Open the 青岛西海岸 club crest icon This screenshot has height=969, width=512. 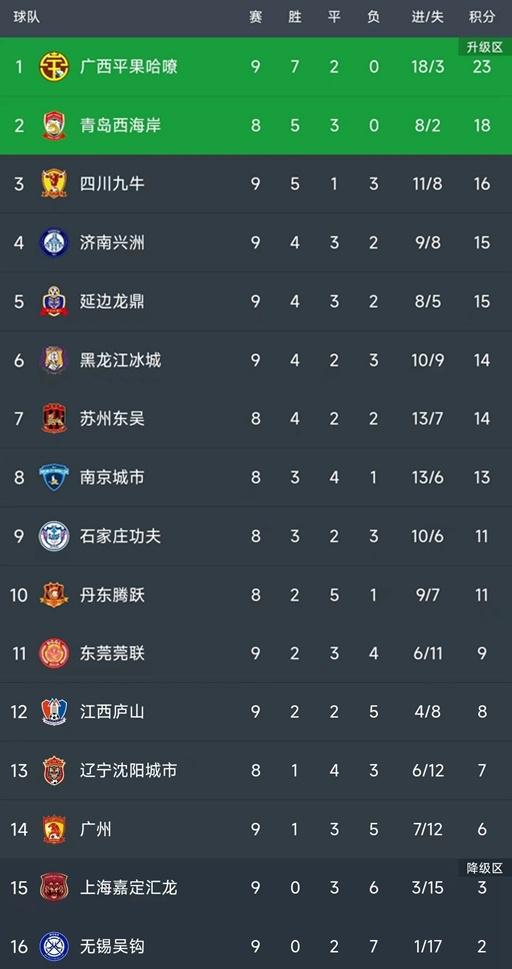click(x=54, y=125)
